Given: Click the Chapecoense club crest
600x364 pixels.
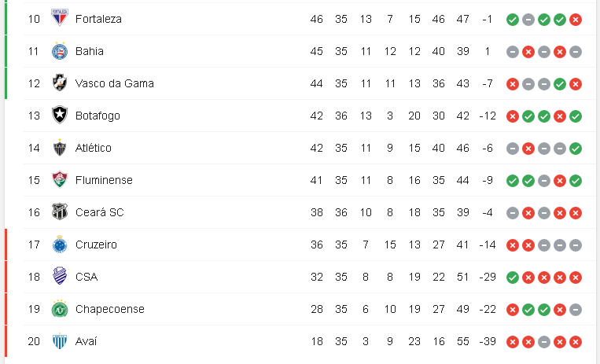Looking at the screenshot, I should pyautogui.click(x=60, y=309).
